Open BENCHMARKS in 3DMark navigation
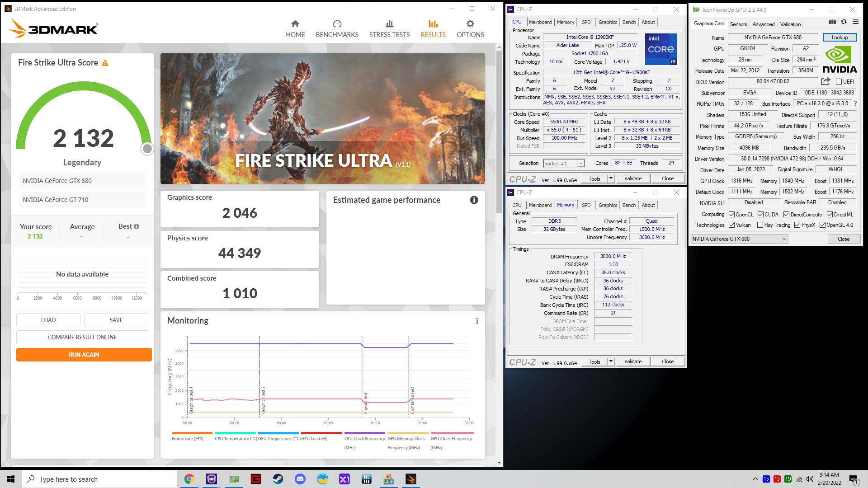The height and width of the screenshot is (488, 868). [337, 29]
